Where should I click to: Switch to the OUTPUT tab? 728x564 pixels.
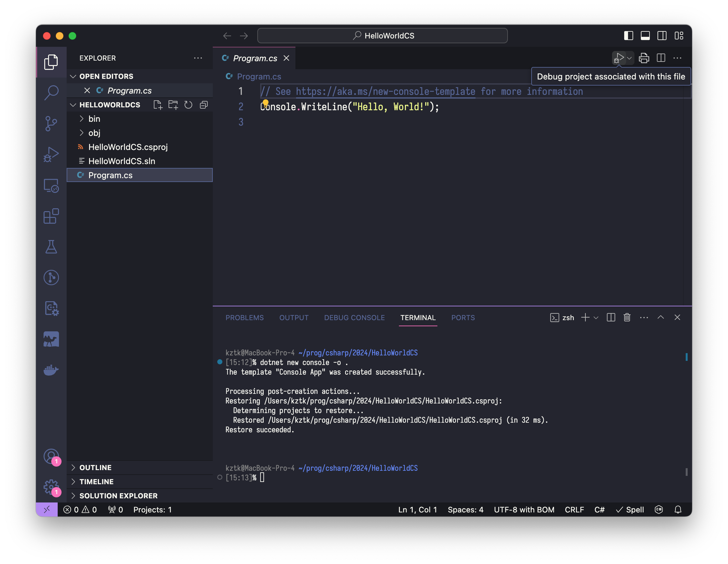coord(294,317)
